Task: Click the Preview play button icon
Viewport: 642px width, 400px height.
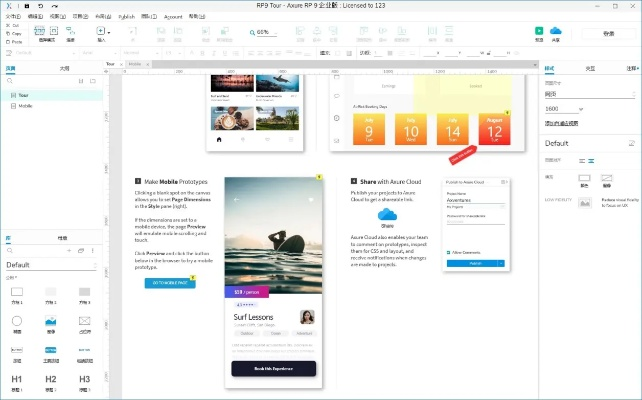Action: click(539, 30)
